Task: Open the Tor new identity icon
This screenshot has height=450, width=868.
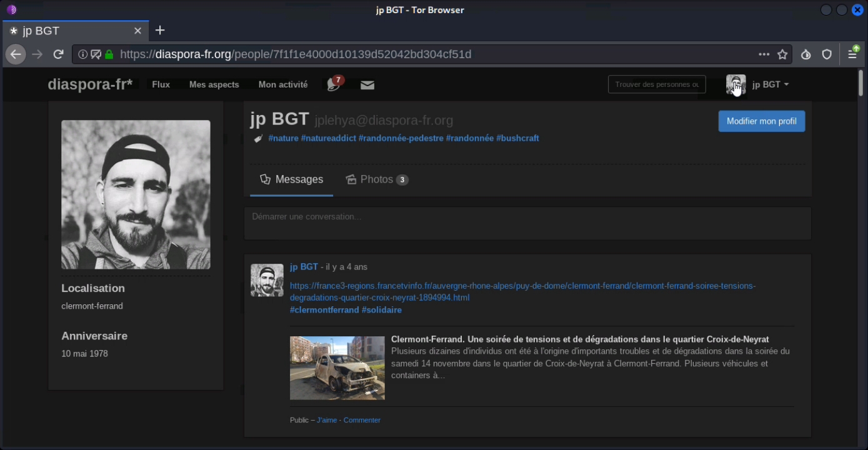Action: click(x=806, y=54)
